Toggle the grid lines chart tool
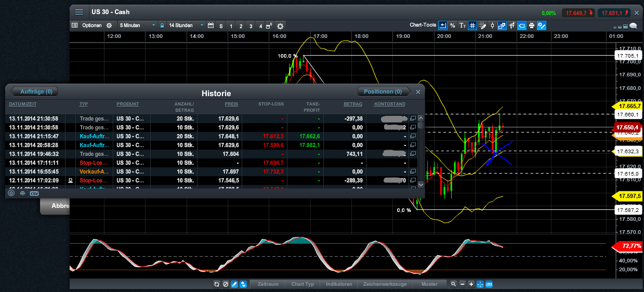Viewport: 644px width, 292px height. (472, 25)
